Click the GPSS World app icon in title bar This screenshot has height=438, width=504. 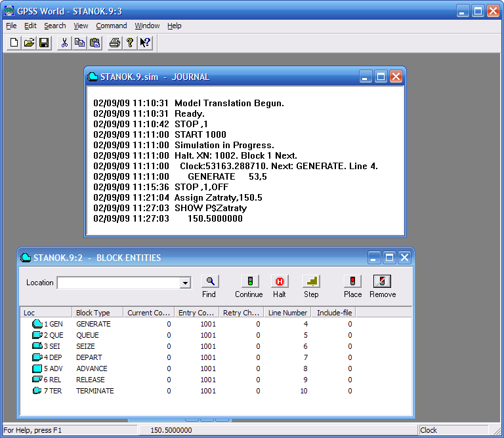point(9,11)
